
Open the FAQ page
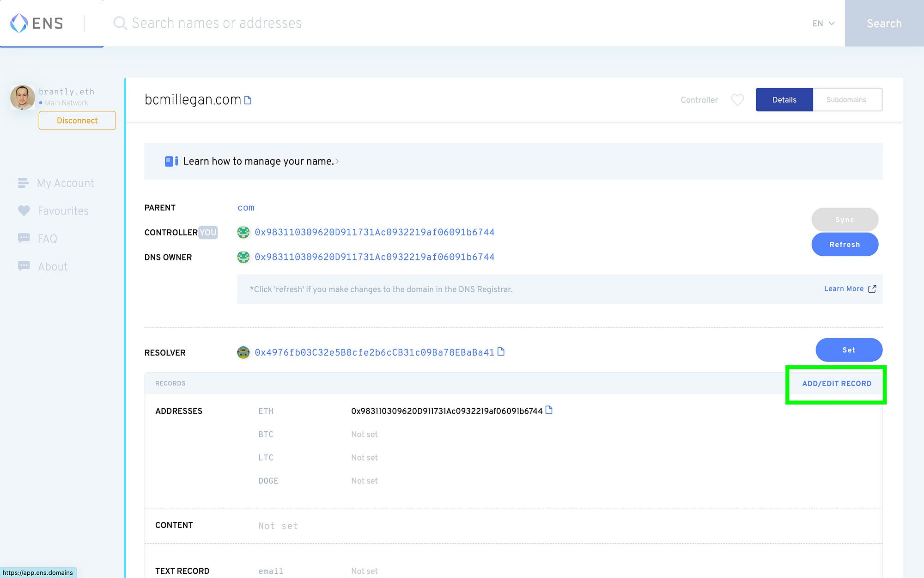(48, 239)
